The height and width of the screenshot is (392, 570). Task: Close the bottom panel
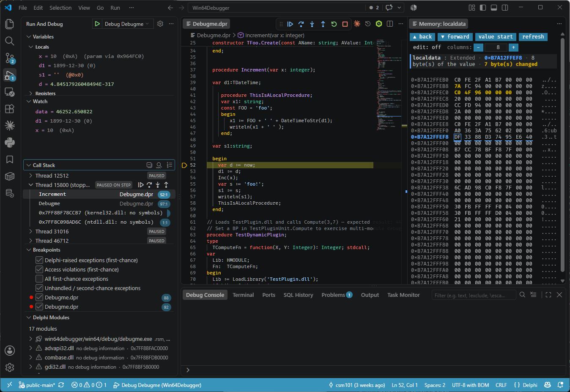tap(559, 295)
